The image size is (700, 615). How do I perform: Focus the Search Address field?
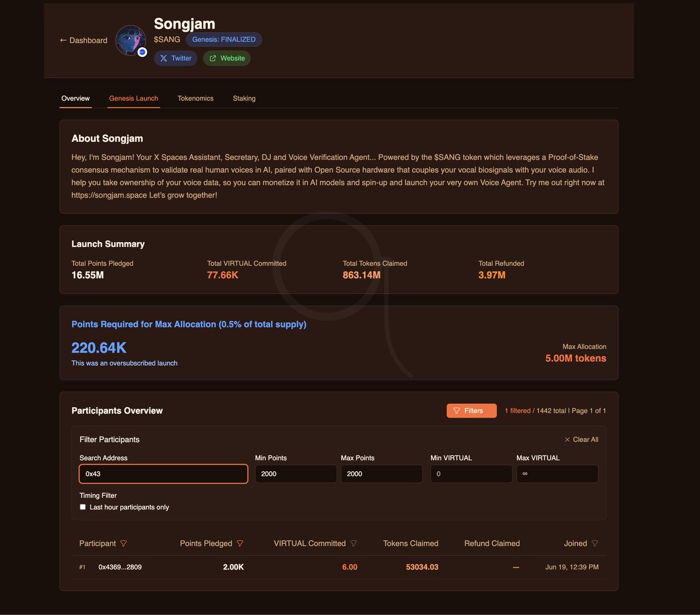pyautogui.click(x=163, y=474)
